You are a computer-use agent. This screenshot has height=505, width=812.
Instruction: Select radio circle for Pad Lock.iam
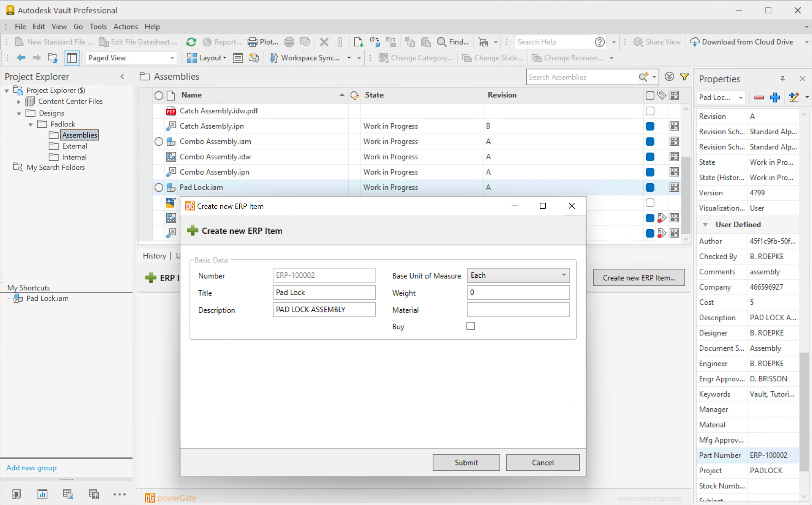pyautogui.click(x=159, y=188)
